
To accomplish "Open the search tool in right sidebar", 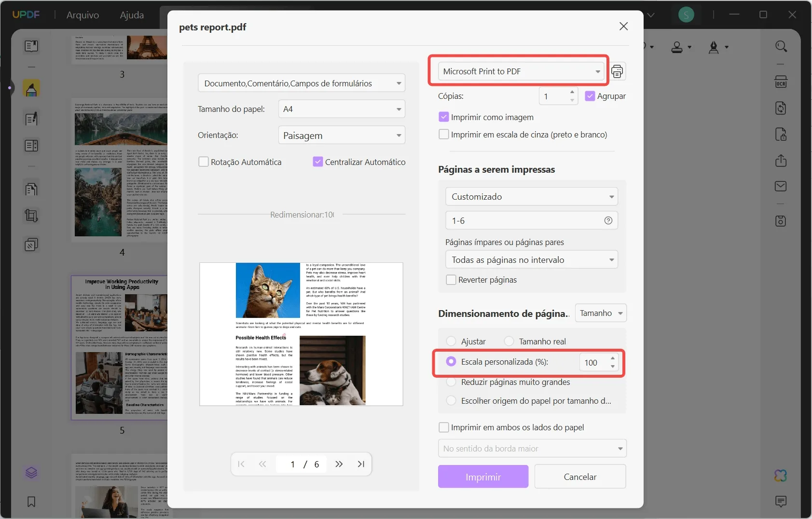I will tap(782, 46).
